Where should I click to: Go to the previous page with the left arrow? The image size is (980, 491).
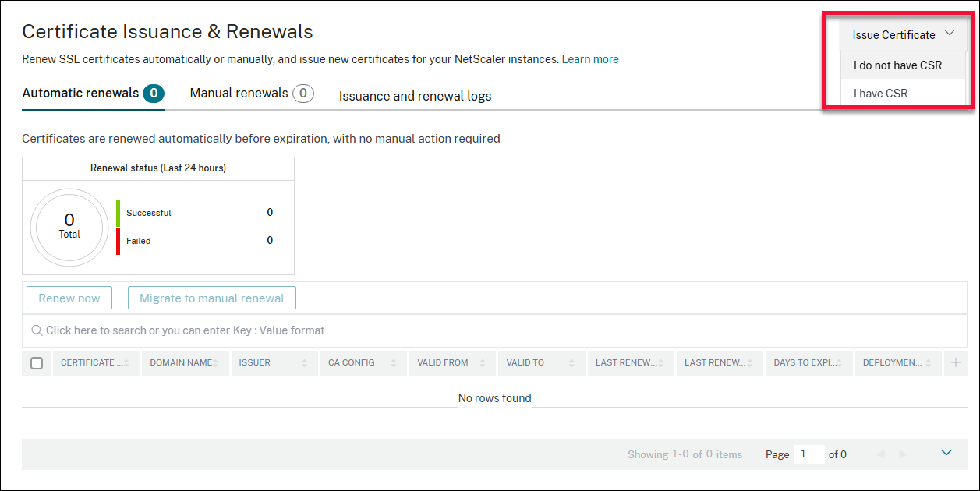point(881,454)
